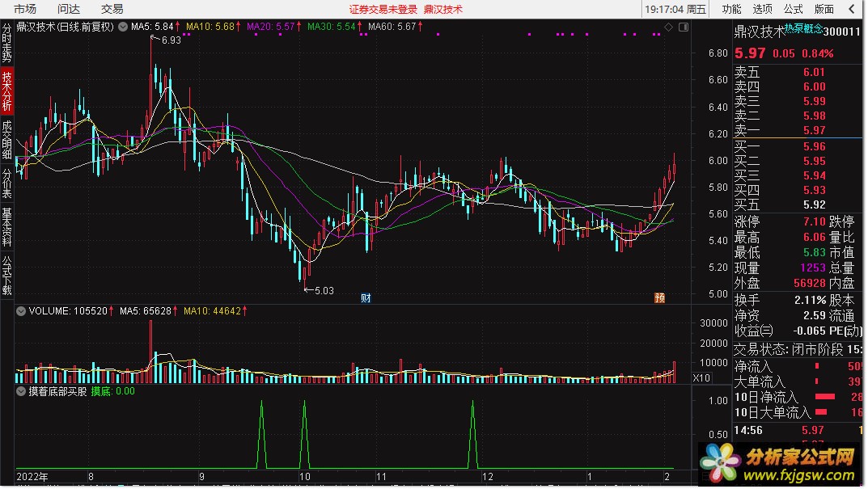The height and width of the screenshot is (489, 868).
Task: Open the 版面 layout menu
Action: tap(824, 9)
